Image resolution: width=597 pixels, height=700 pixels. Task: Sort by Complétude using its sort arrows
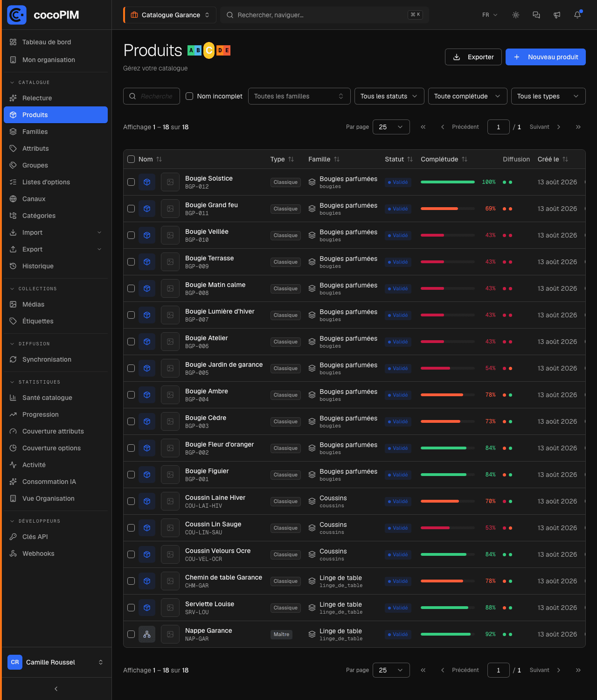(x=465, y=159)
